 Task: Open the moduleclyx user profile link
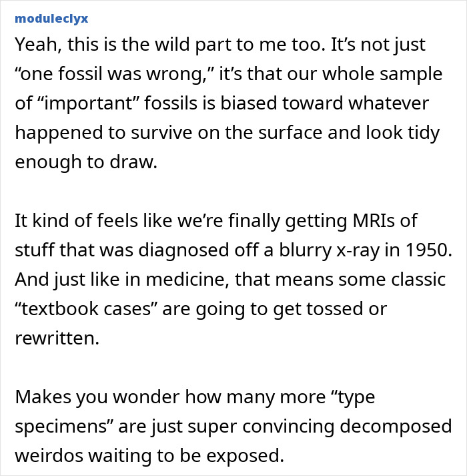(x=51, y=17)
